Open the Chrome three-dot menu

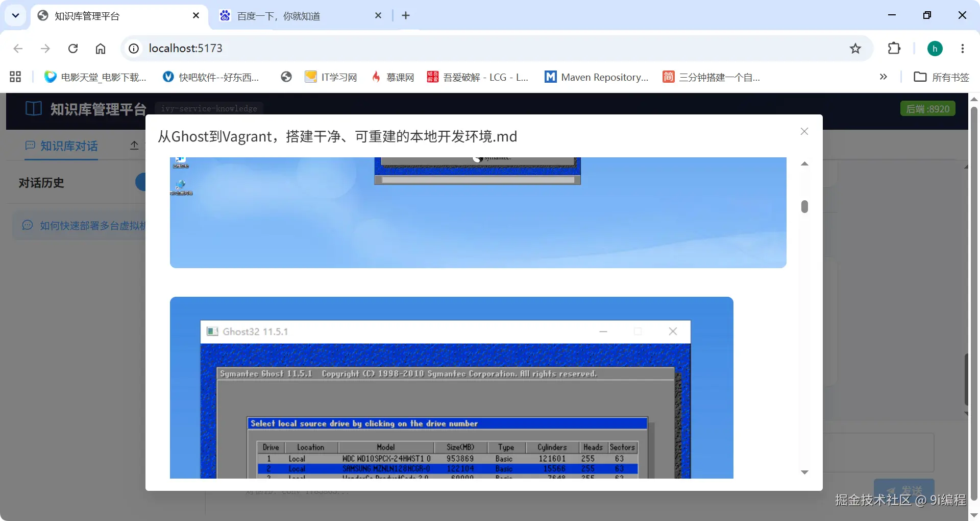[x=963, y=49]
